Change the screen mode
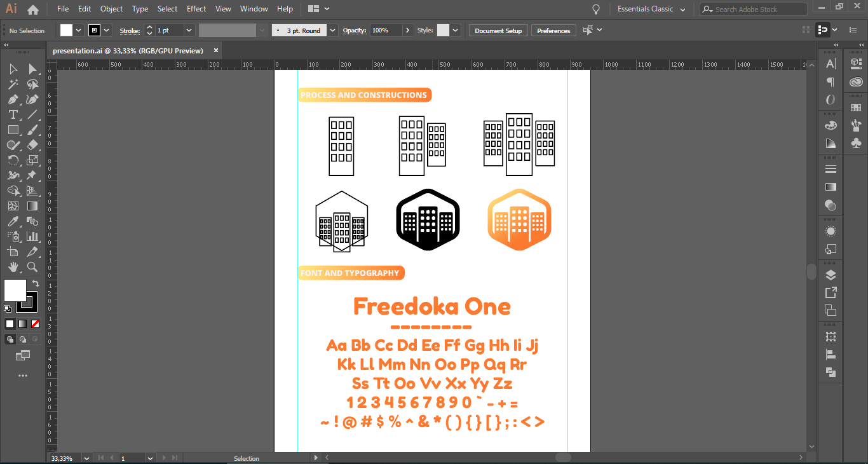Screen dimensions: 868x464 [x=23, y=355]
